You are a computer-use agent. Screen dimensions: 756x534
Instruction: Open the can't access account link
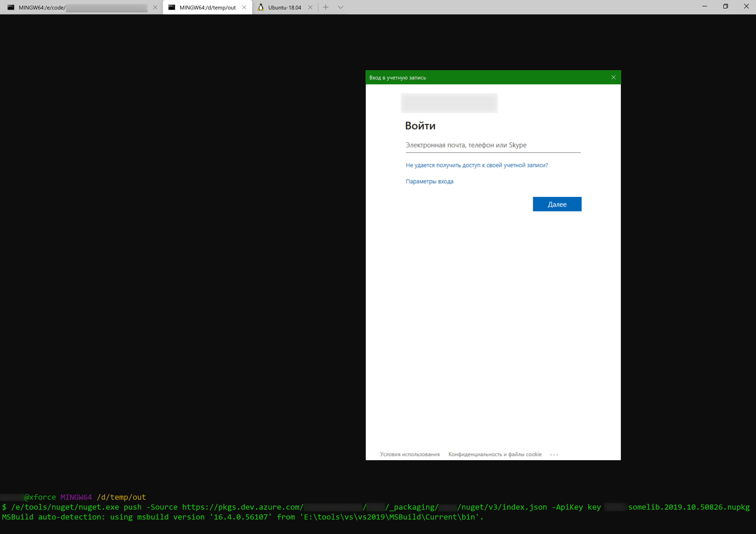[477, 165]
